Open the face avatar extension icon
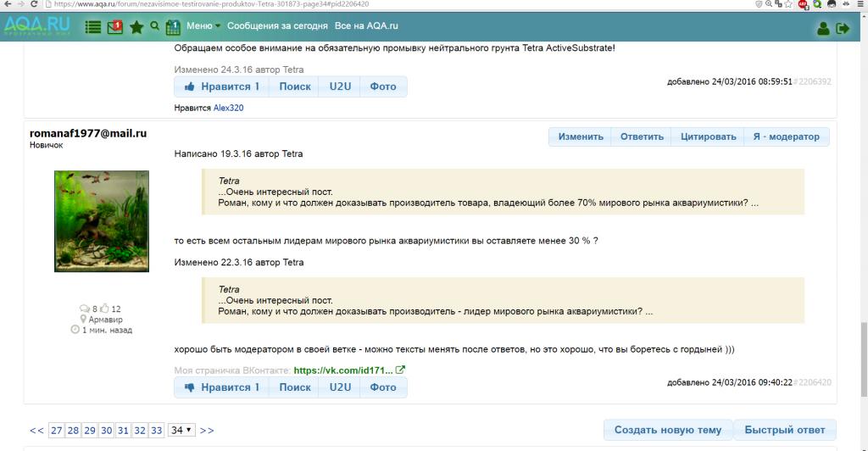 832,4
